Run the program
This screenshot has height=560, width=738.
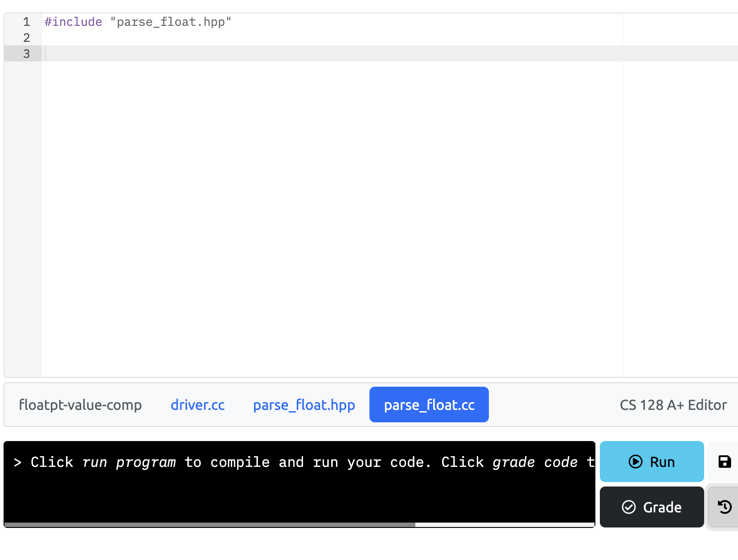click(651, 462)
